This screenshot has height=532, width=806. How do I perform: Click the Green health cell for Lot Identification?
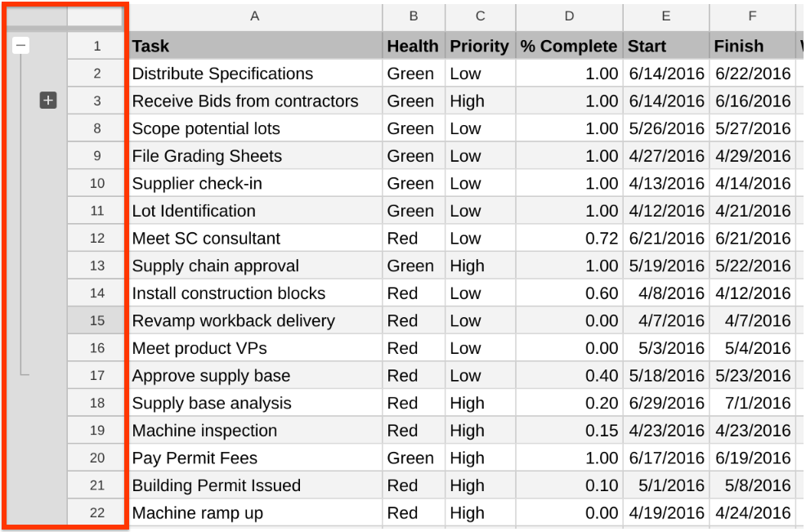413,211
